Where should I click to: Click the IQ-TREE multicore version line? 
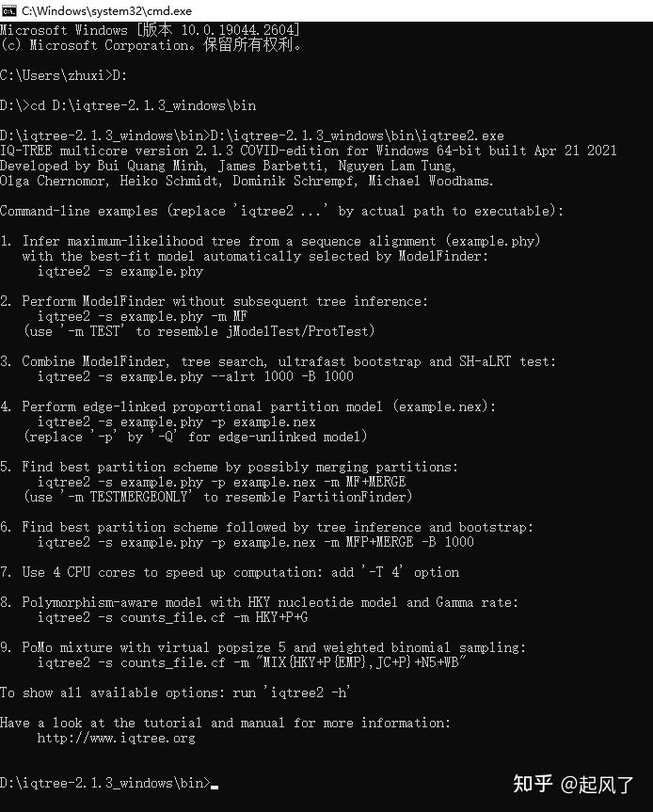pos(309,151)
